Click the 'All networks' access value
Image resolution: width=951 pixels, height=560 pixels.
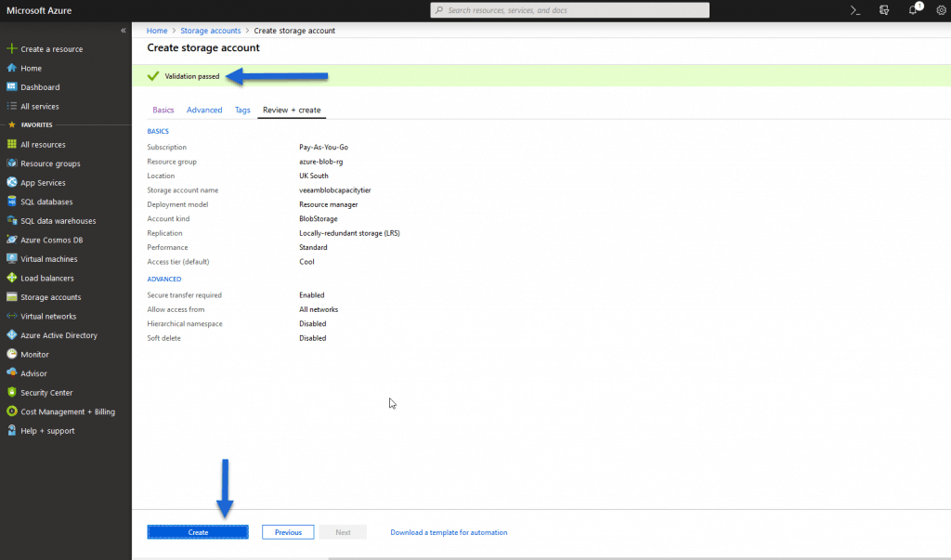pos(319,309)
